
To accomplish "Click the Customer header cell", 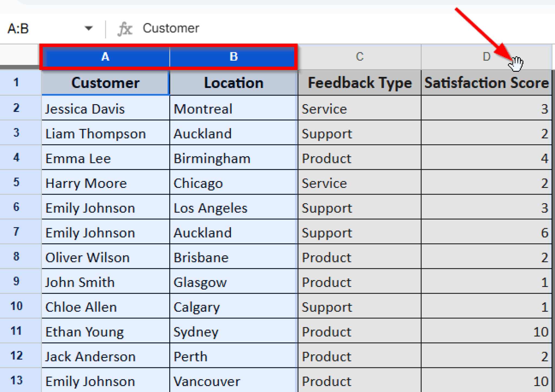I will pos(105,83).
